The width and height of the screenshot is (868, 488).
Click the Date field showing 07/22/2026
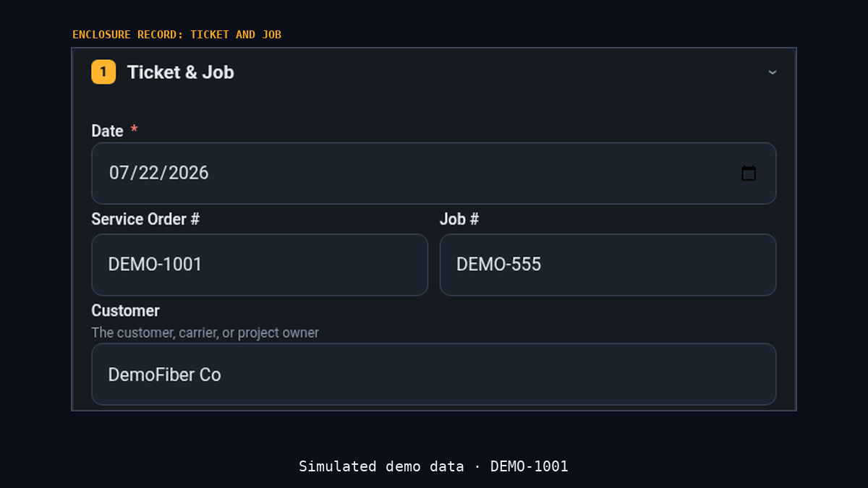coord(434,174)
